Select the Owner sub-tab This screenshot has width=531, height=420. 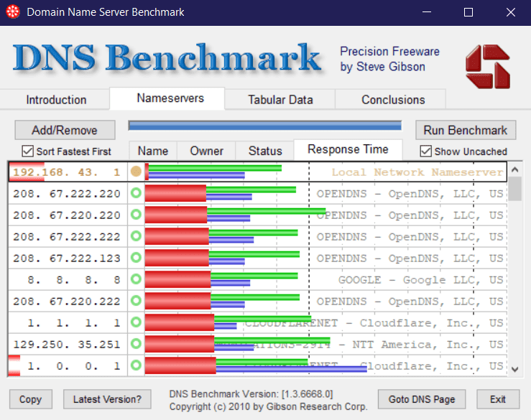click(207, 151)
